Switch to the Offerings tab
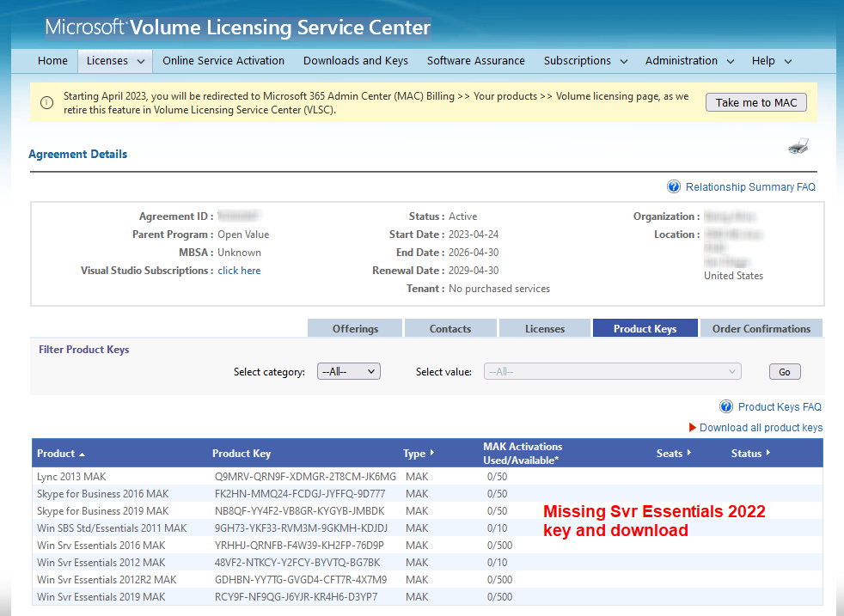The width and height of the screenshot is (844, 616). [355, 328]
